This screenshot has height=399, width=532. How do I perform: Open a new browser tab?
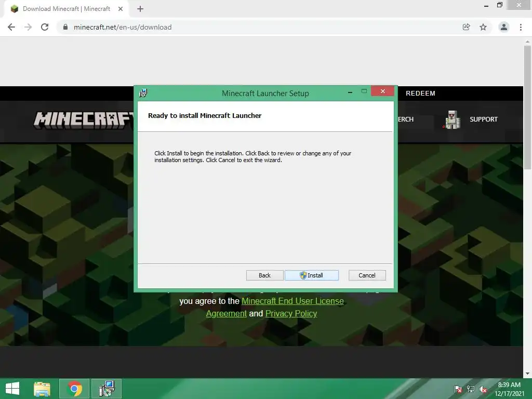pyautogui.click(x=140, y=9)
